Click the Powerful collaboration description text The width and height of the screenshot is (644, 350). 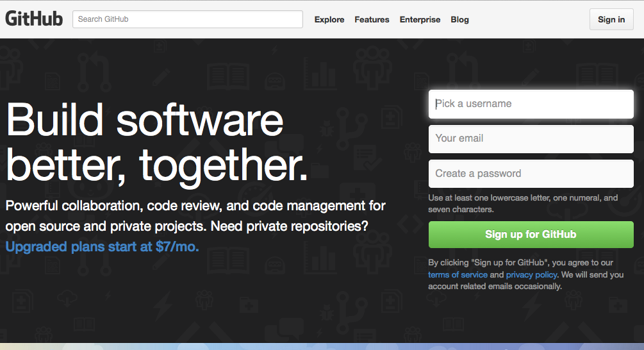(195, 215)
